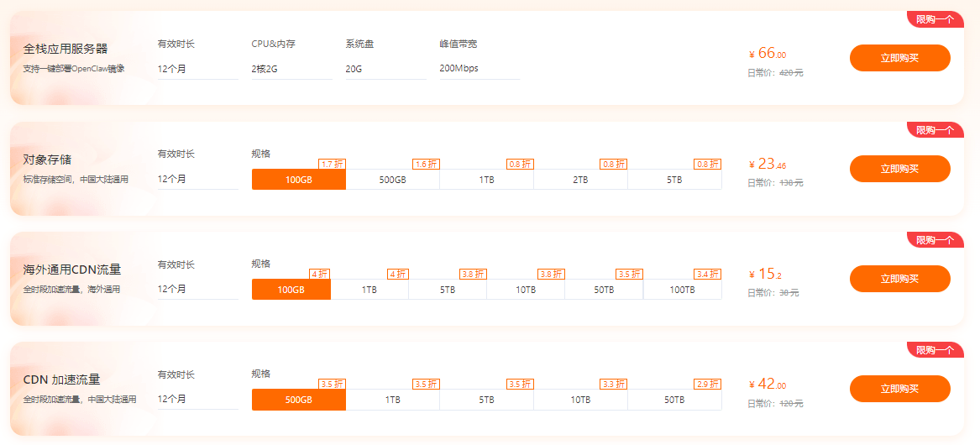Viewport: 980px width, 445px height.
Task: Choose 2TB spec in 对象存储 row
Action: click(580, 180)
